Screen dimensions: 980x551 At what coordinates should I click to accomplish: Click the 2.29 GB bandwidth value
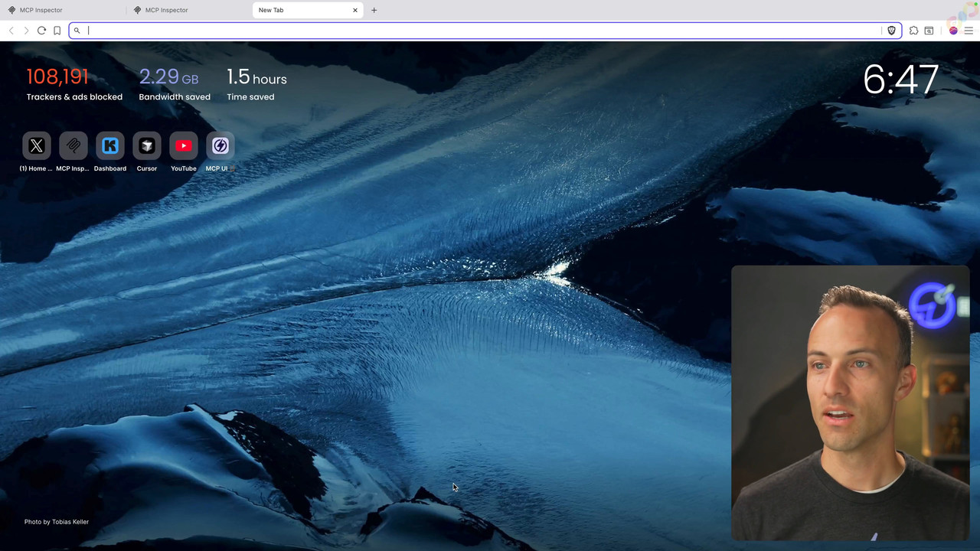pyautogui.click(x=168, y=77)
